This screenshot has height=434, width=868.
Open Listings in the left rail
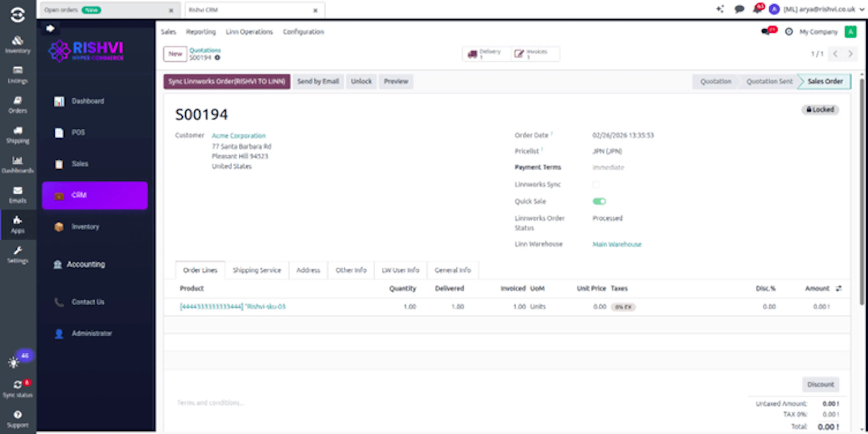[18, 75]
